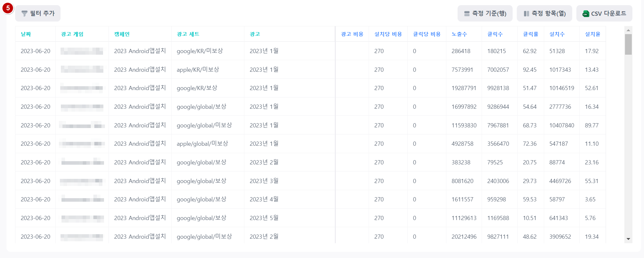Download data via CSV 다운로드 button
The image size is (644, 258).
(604, 14)
